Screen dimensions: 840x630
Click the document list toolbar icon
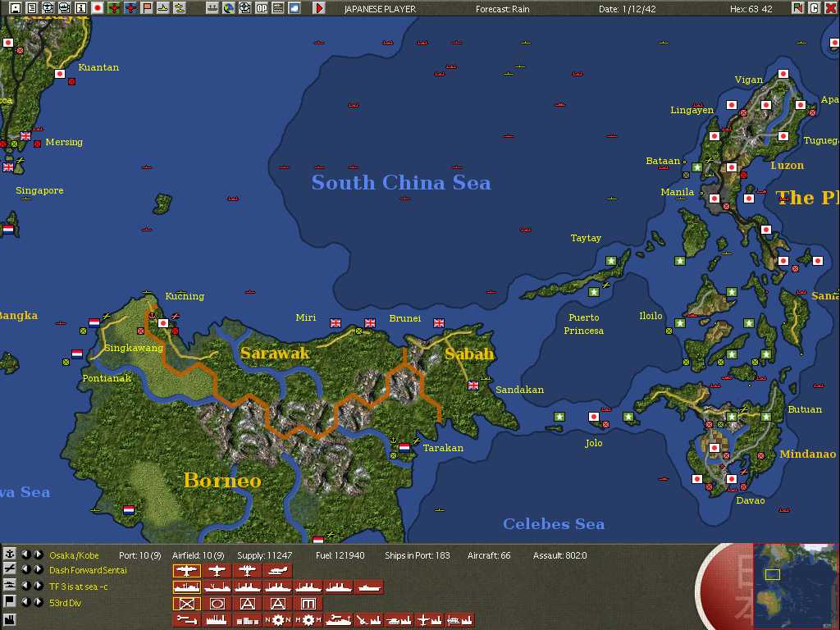pos(32,8)
